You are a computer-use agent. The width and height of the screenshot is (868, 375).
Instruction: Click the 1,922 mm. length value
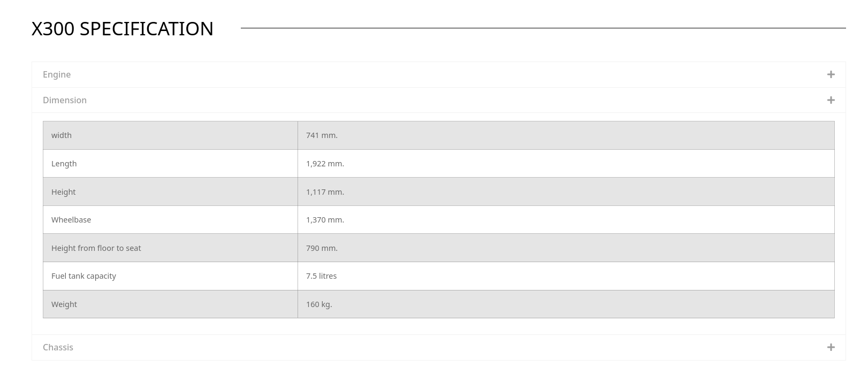tap(325, 164)
